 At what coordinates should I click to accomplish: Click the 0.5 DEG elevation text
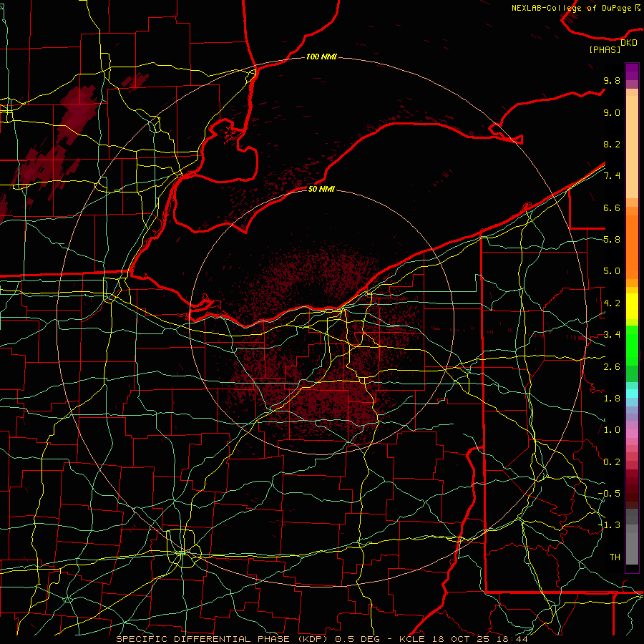pyautogui.click(x=357, y=639)
